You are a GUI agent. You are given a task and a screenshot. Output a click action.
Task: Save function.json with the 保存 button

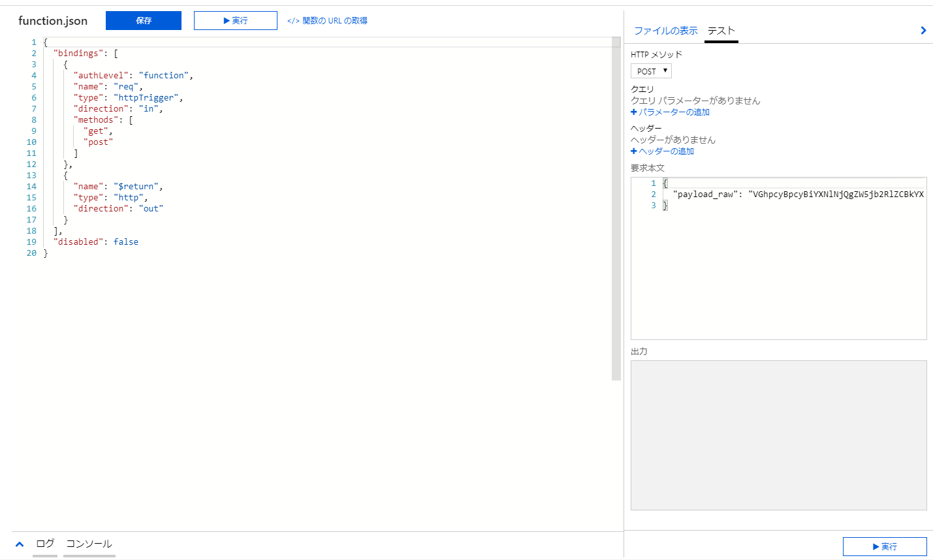tap(144, 21)
